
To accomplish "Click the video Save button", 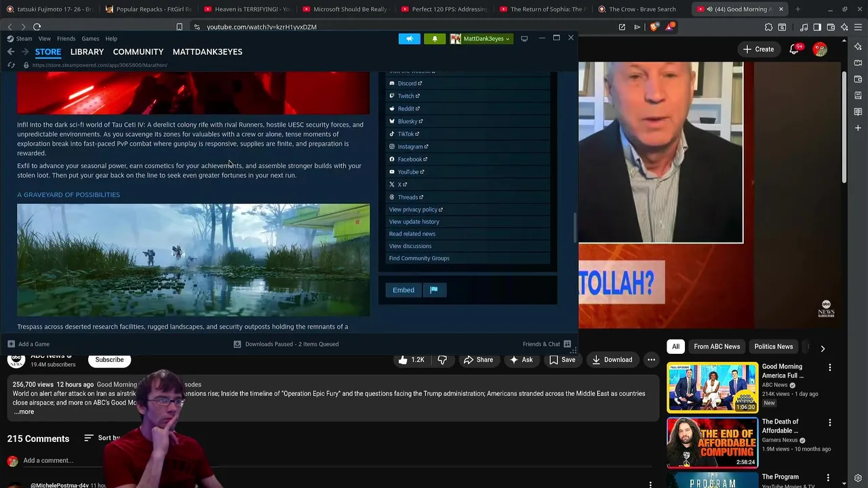I will pos(562,360).
